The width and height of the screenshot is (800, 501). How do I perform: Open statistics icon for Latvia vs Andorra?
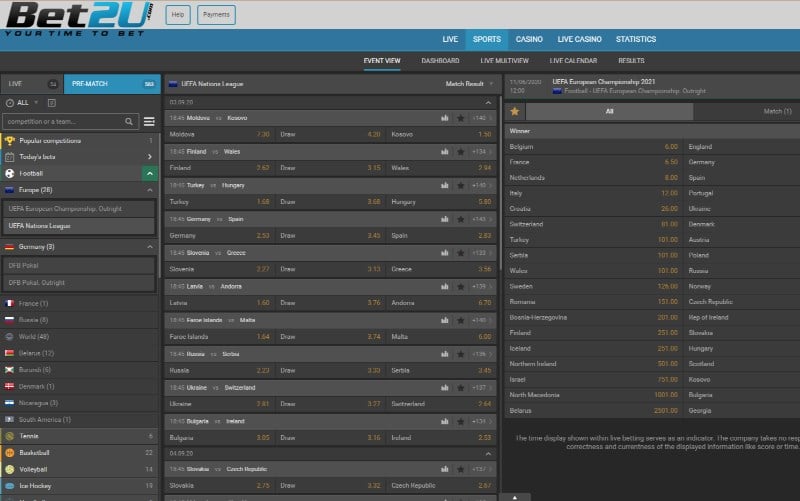point(445,286)
